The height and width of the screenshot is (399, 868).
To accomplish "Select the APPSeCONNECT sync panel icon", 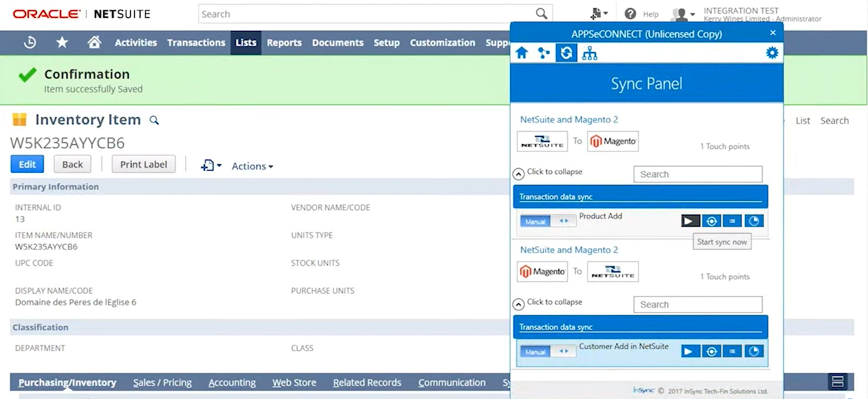I will click(x=566, y=53).
